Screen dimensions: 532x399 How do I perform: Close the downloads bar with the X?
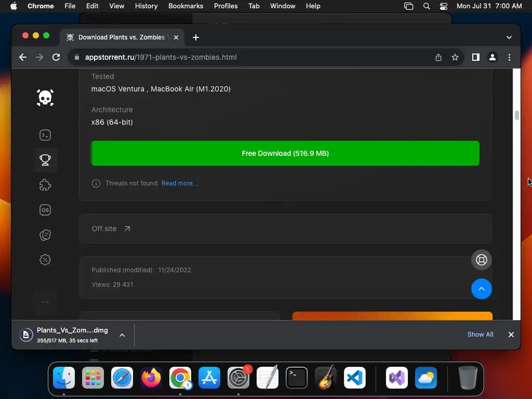coord(511,335)
